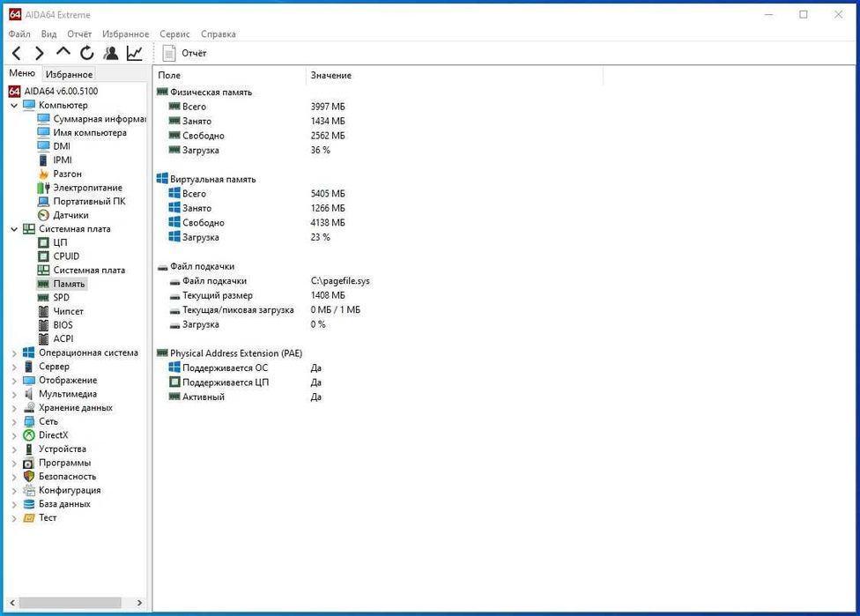Select Системная плата child item icon

pyautogui.click(x=43, y=270)
